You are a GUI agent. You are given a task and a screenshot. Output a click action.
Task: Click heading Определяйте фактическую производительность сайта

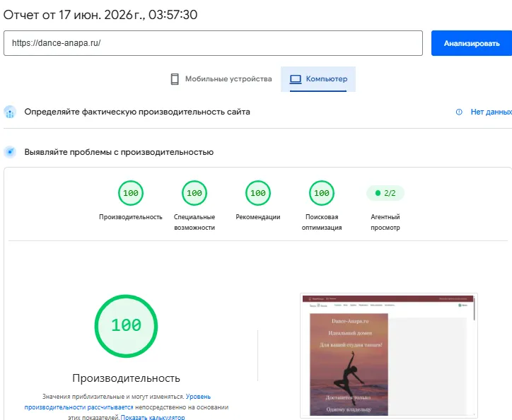pos(137,112)
